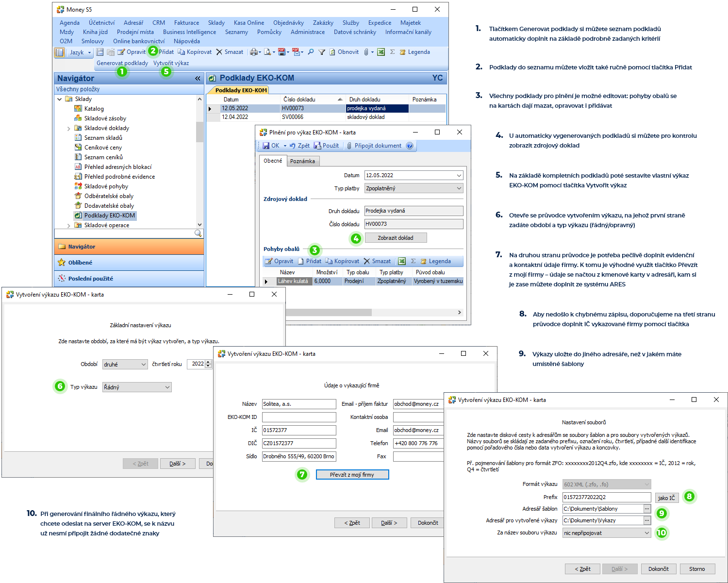Click Použít in Plnění pro výkaz toolbar
This screenshot has height=583, width=728.
327,146
